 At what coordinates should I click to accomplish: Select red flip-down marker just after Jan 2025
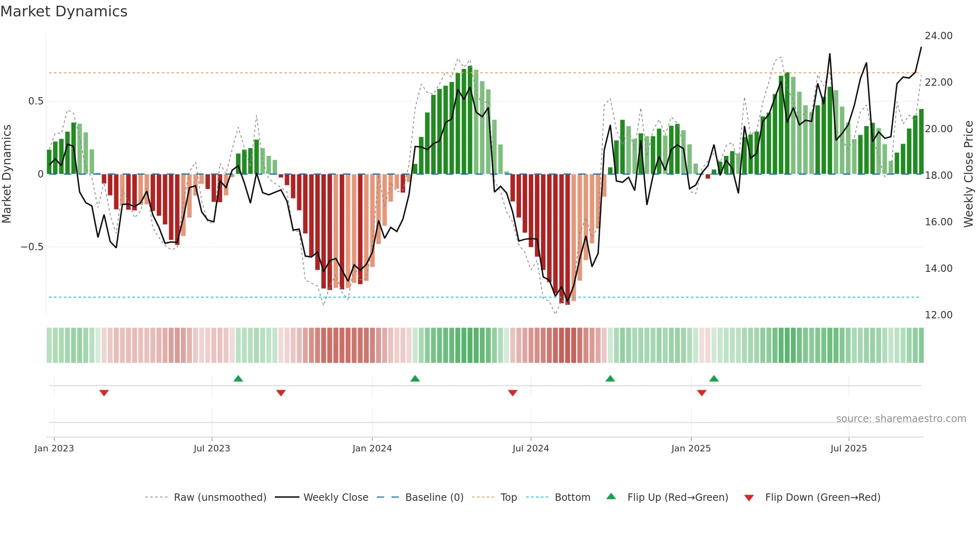click(702, 393)
